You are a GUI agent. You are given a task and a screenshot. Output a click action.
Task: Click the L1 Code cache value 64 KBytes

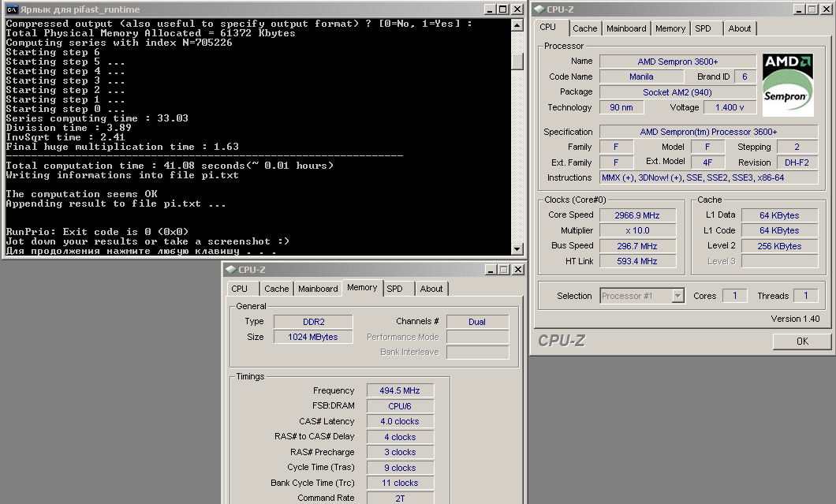(x=779, y=231)
